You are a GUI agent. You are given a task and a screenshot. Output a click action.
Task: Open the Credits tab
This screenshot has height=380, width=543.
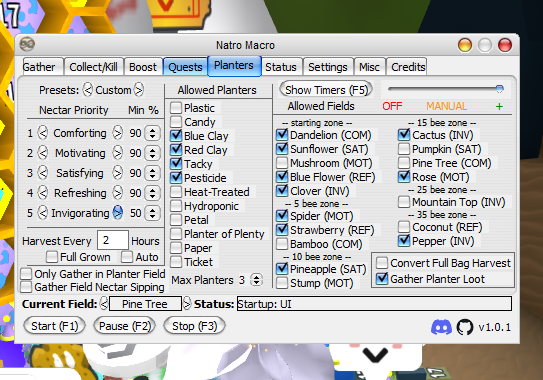(x=408, y=67)
